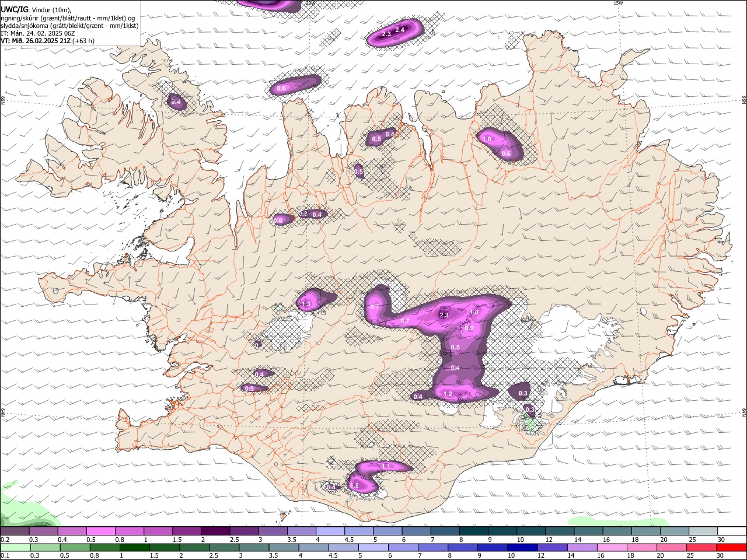The height and width of the screenshot is (560, 747).
Task: Select the 64N latitude label on right edge
Action: pos(744,412)
